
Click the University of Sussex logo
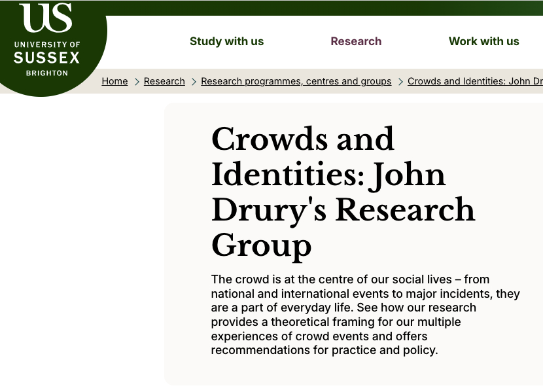point(47,42)
